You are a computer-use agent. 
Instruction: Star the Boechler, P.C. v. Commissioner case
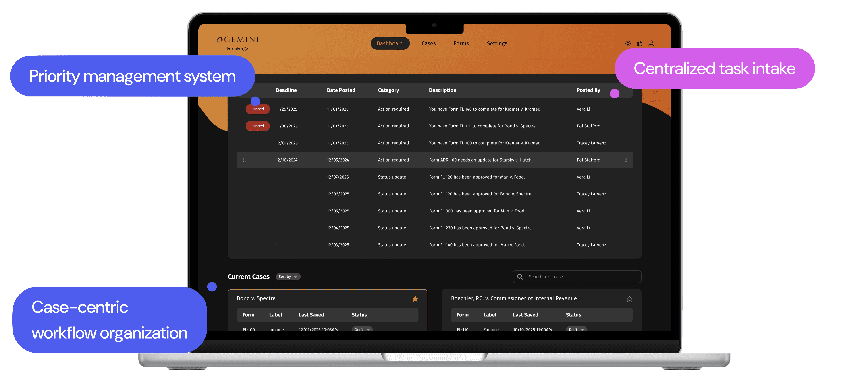(x=629, y=299)
